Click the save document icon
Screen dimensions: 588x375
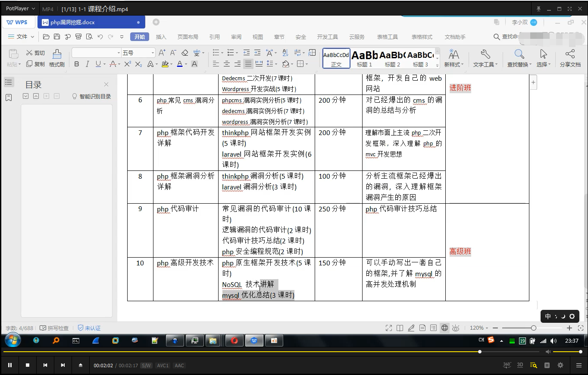57,37
